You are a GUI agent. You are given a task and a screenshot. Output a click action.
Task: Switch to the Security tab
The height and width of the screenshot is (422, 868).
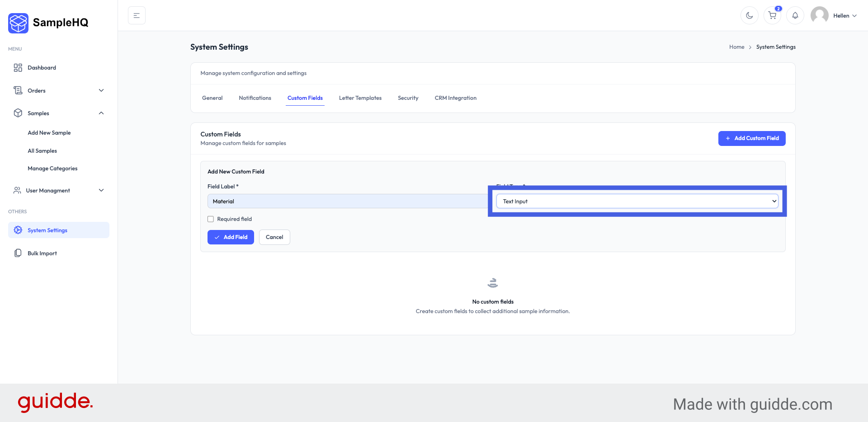click(408, 98)
